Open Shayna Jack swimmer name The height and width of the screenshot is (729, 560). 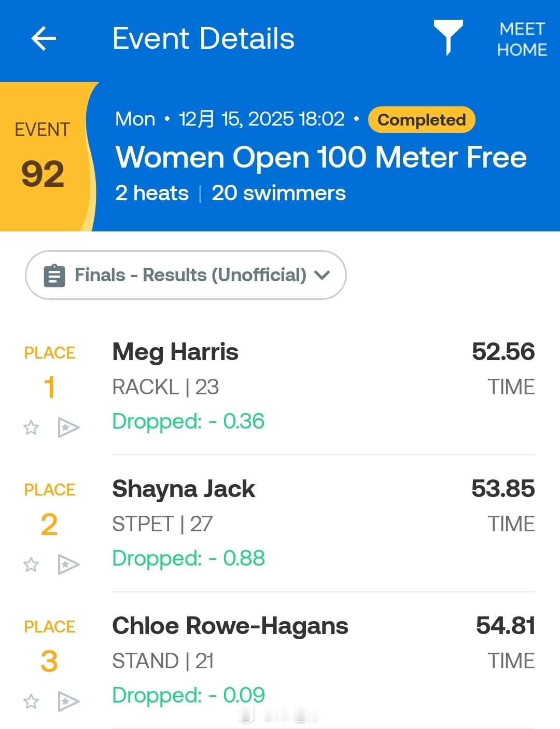click(x=184, y=489)
